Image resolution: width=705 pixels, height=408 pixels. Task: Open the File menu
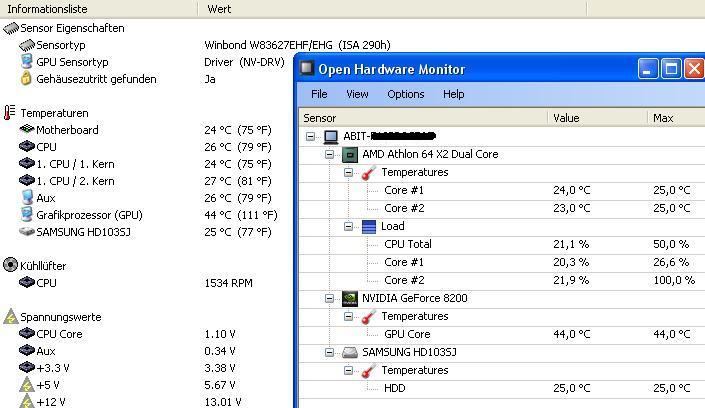319,94
